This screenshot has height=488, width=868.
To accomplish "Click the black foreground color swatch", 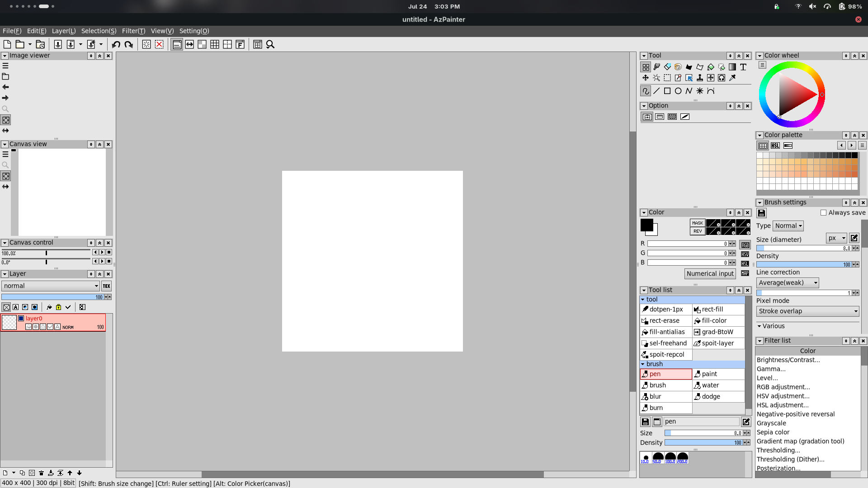I will (x=647, y=225).
